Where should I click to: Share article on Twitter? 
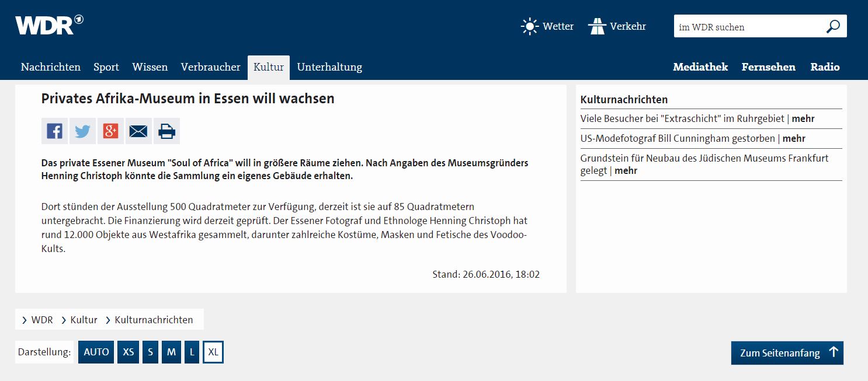[x=82, y=131]
